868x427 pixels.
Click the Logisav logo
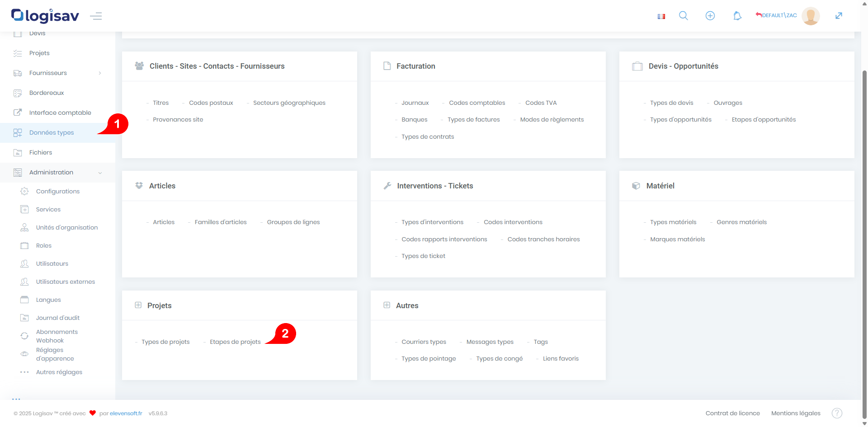[45, 16]
